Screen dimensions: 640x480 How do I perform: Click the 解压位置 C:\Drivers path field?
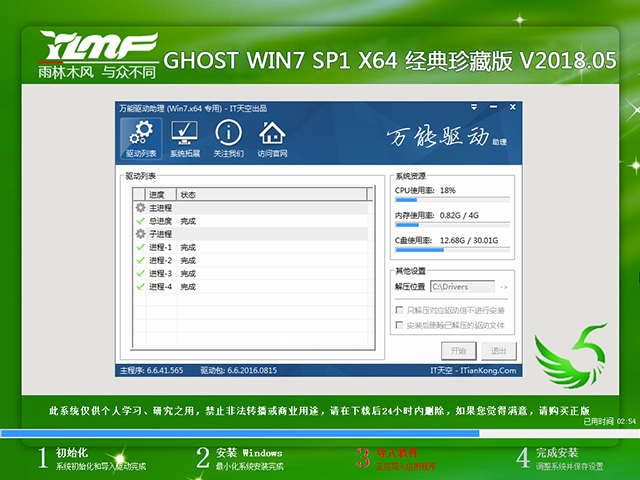[x=462, y=287]
